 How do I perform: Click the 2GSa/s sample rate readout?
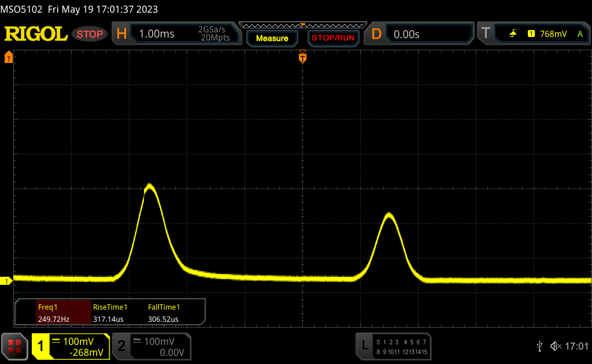[x=212, y=29]
